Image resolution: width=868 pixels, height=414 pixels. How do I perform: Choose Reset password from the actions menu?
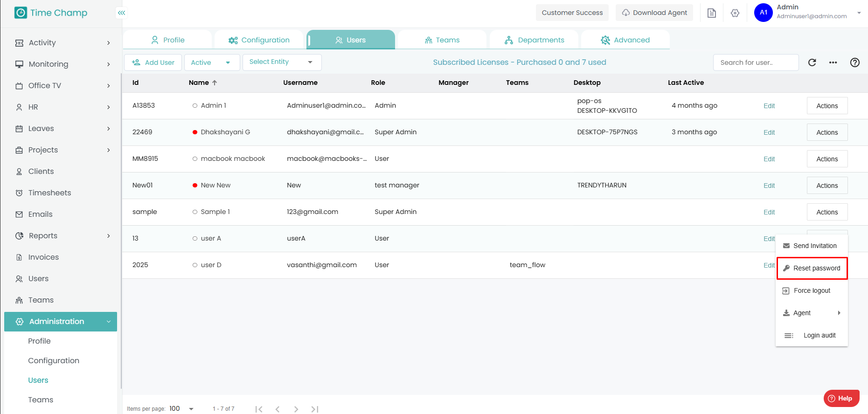point(812,268)
